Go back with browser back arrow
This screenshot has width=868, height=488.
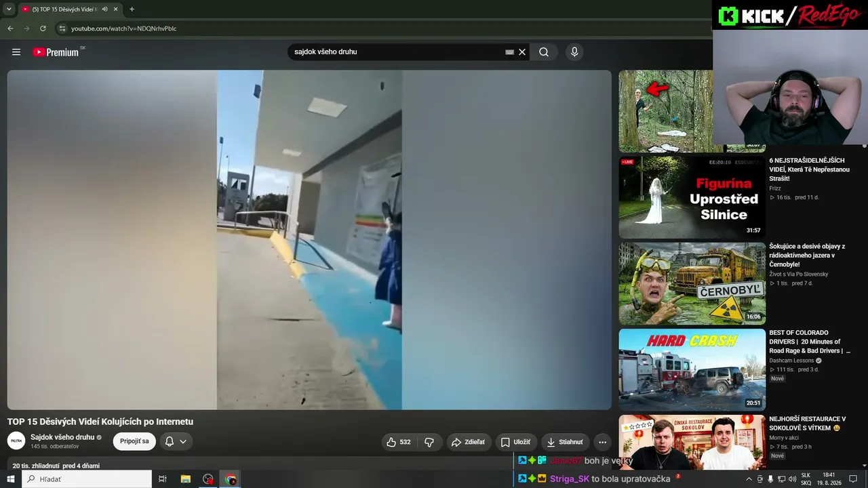[10, 28]
